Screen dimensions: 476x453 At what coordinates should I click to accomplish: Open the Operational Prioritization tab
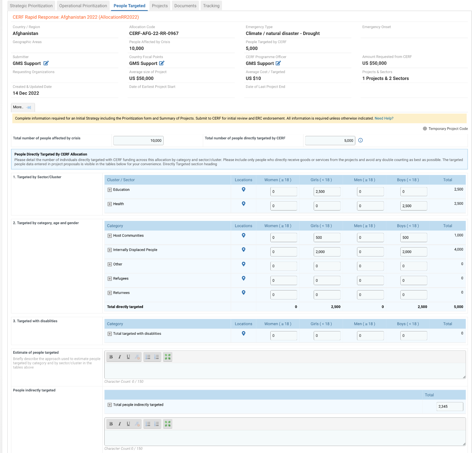pyautogui.click(x=83, y=6)
